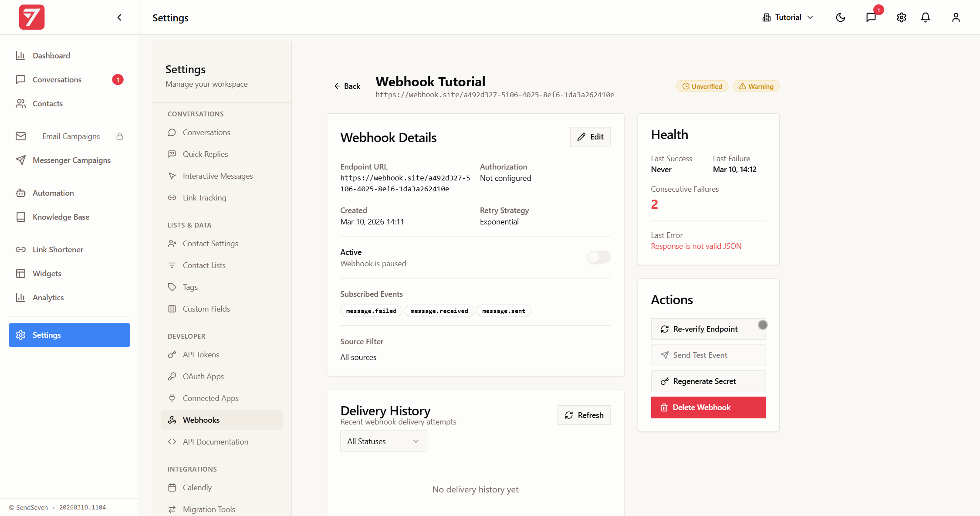Click Regenerate Secret button
This screenshot has height=516, width=980.
(x=708, y=381)
